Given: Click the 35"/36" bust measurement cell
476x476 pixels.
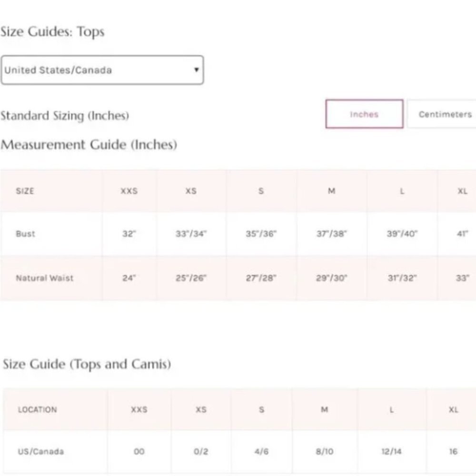Looking at the screenshot, I should 261,234.
